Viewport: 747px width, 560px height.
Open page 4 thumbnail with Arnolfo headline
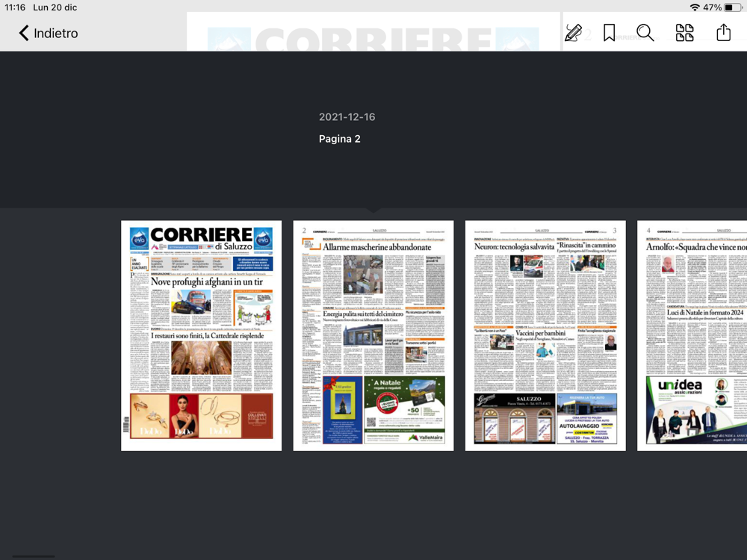point(692,335)
